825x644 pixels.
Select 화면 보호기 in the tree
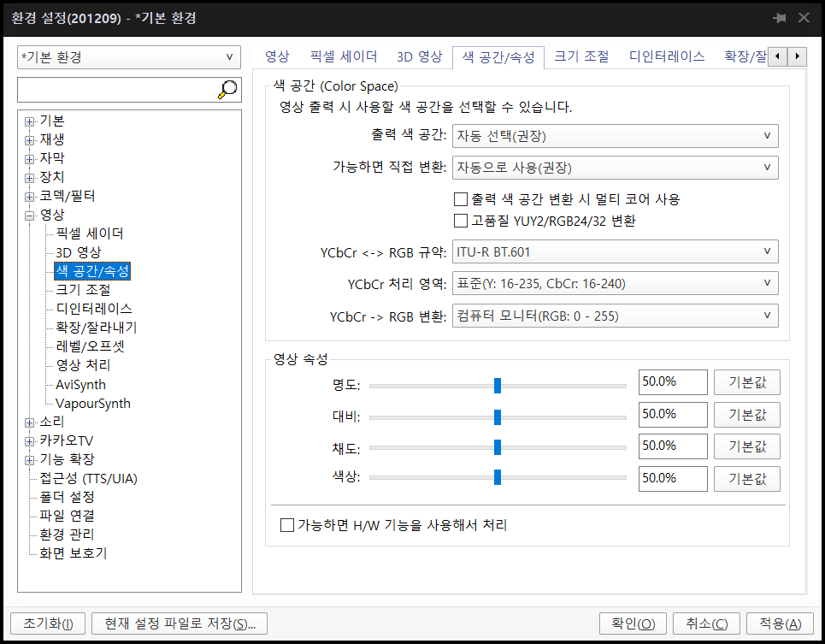[x=74, y=553]
